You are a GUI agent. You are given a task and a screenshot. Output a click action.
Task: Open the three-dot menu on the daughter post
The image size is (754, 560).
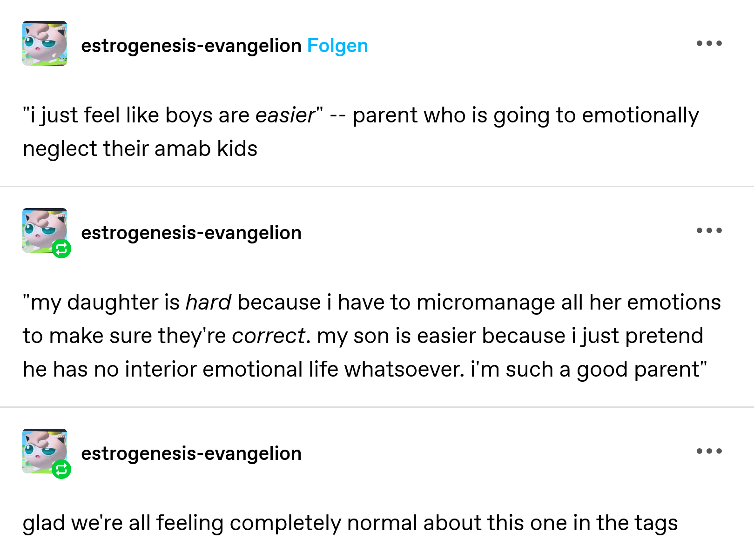click(x=709, y=230)
